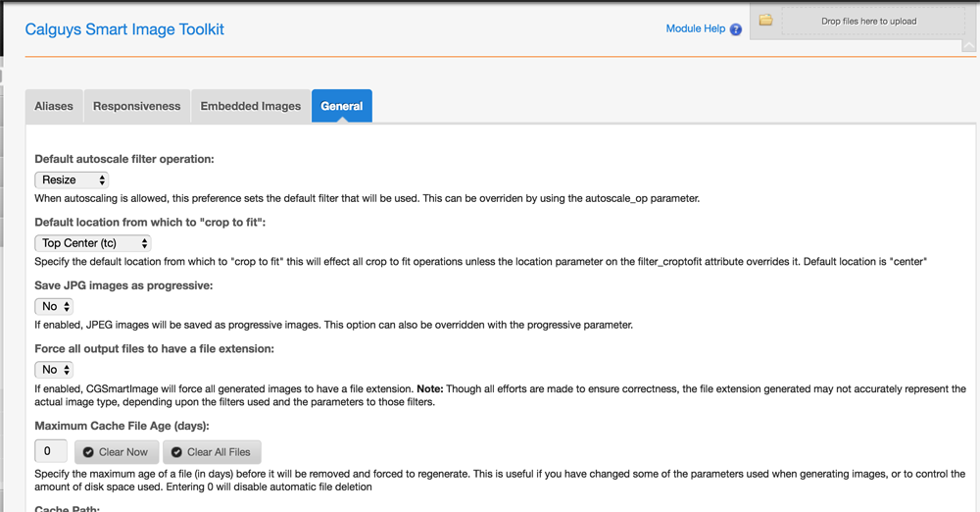The width and height of the screenshot is (980, 512).
Task: Open the Module Help link
Action: coord(695,29)
